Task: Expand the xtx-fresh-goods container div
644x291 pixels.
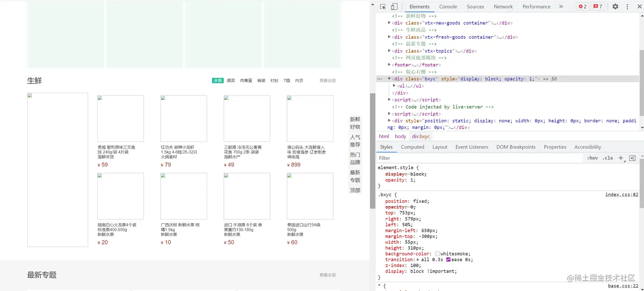Action: click(x=389, y=37)
